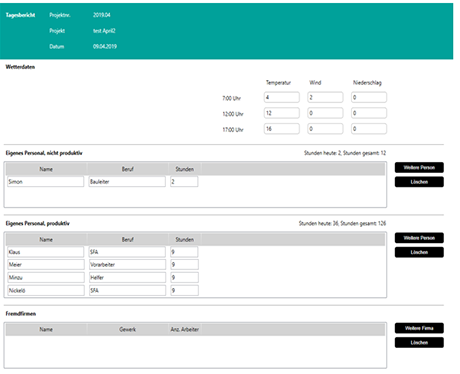This screenshot has height=374, width=460.
Task: Select the 17:00 Uhr Wind field
Action: pyautogui.click(x=325, y=129)
